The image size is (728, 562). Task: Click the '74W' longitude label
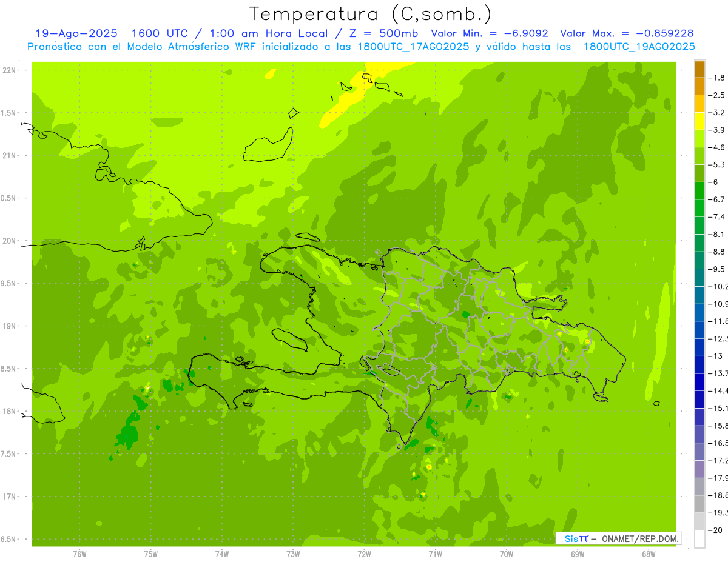point(222,554)
